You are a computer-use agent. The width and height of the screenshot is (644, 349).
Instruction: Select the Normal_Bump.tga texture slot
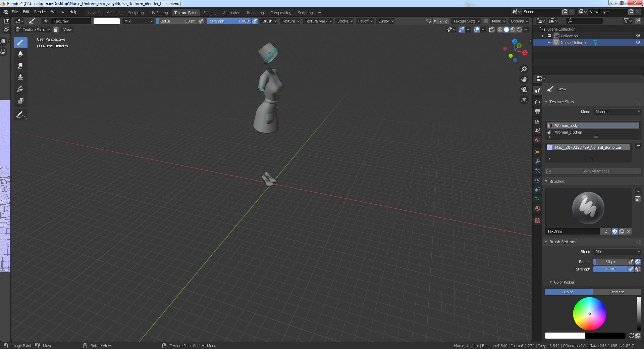pos(588,147)
